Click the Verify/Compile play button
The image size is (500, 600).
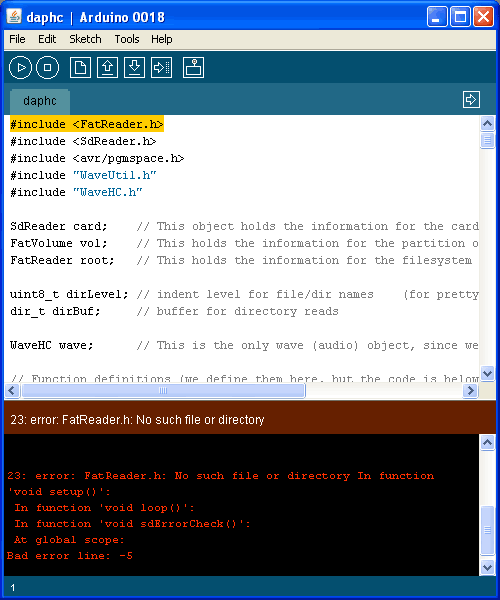[20, 67]
